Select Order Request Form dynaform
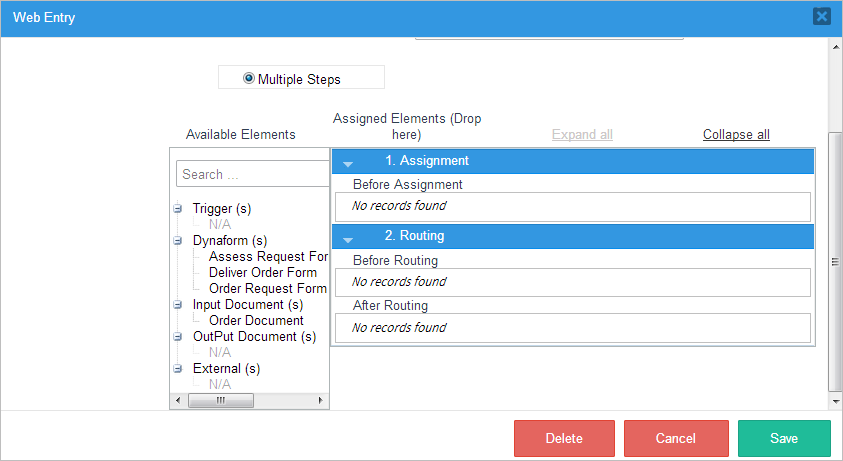The width and height of the screenshot is (843, 461). [267, 289]
